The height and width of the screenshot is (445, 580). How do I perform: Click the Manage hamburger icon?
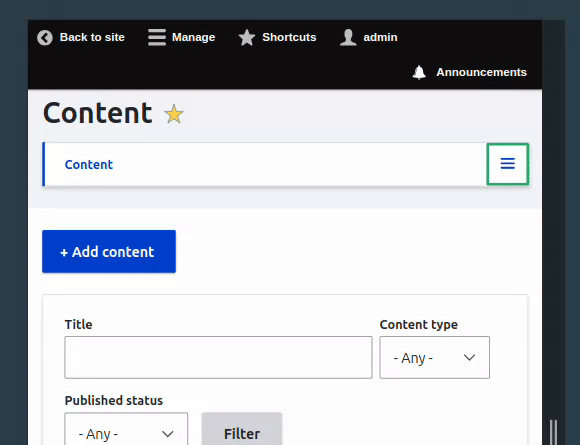pos(157,37)
